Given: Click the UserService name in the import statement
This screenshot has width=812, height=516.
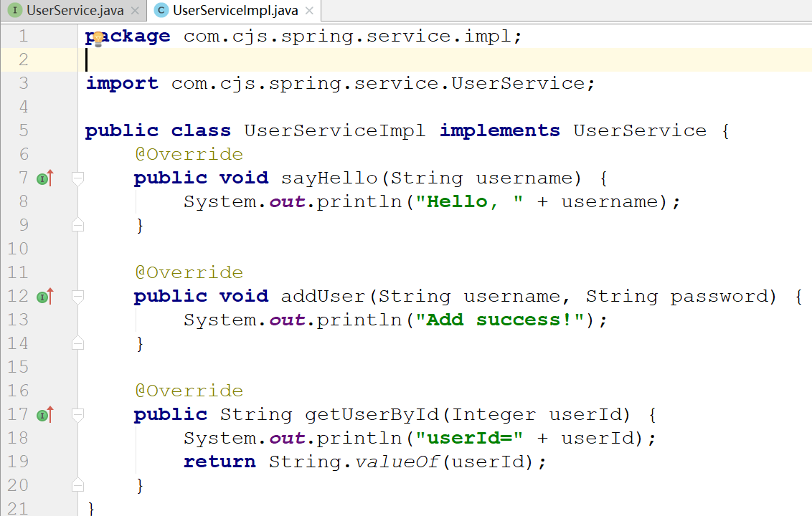Looking at the screenshot, I should click(518, 83).
